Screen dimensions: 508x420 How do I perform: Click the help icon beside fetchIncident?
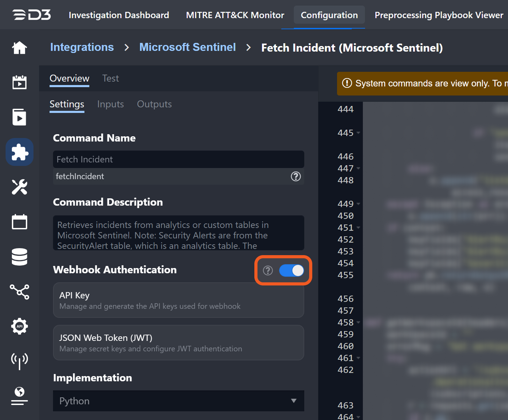pyautogui.click(x=296, y=177)
